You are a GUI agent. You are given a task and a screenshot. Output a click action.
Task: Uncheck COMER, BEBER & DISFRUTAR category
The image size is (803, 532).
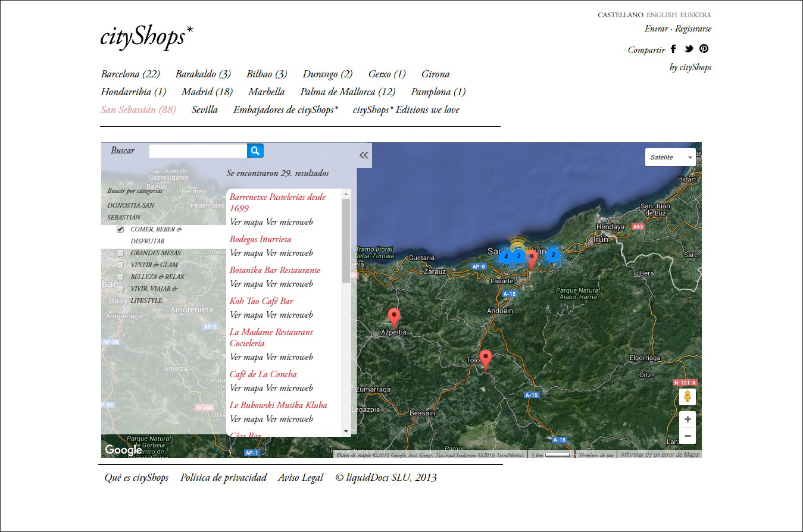pos(120,229)
